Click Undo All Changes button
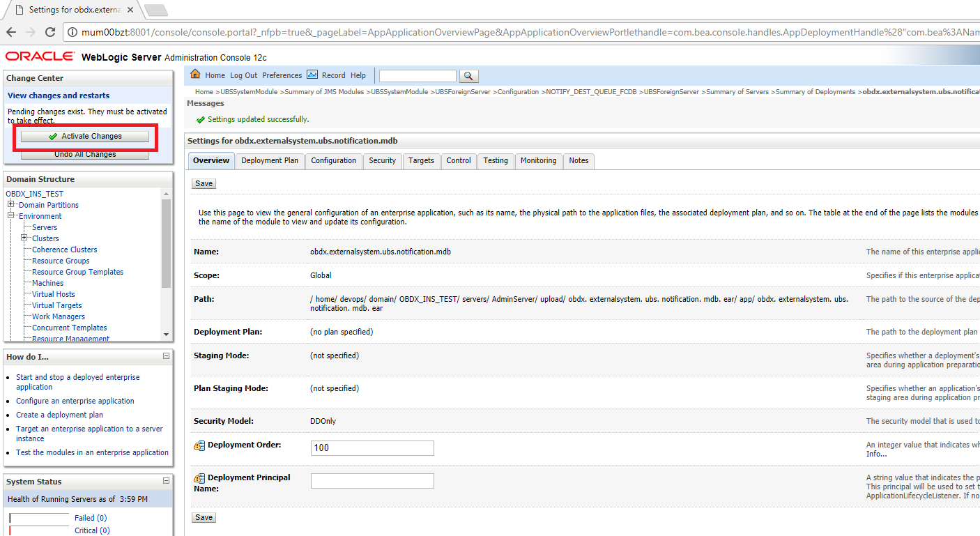 [85, 155]
